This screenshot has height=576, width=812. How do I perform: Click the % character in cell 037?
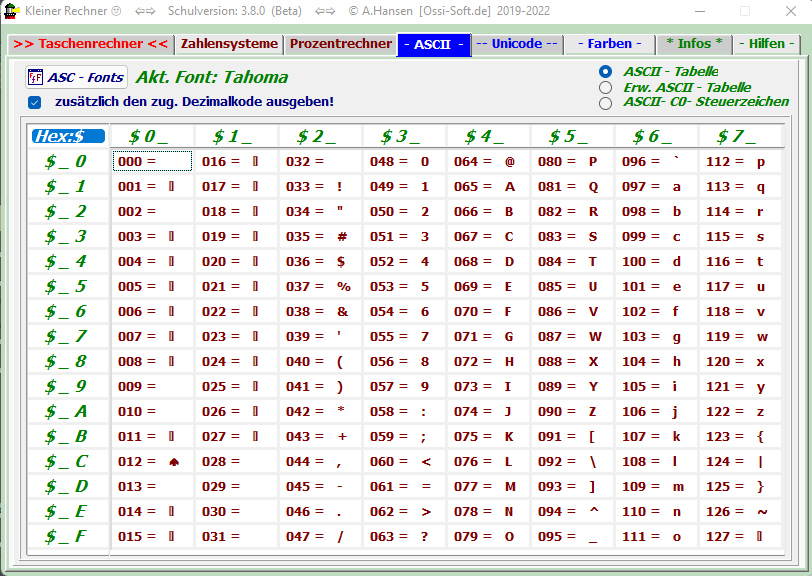pyautogui.click(x=343, y=286)
